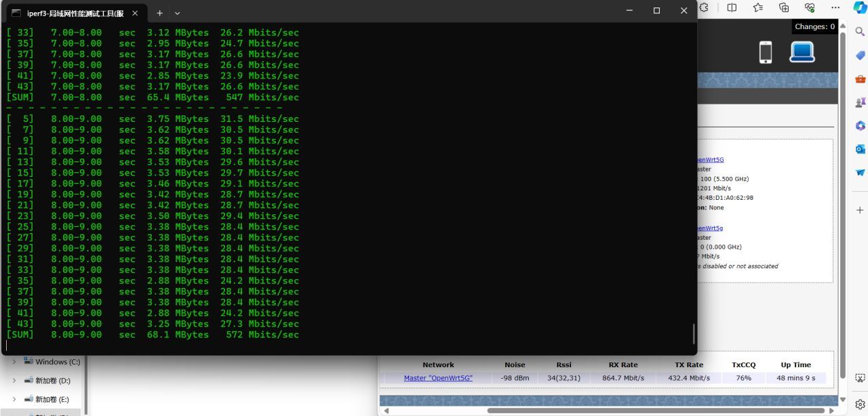This screenshot has width=868, height=416.
Task: Click the terminal icon in the iperf3 tab
Action: click(16, 12)
